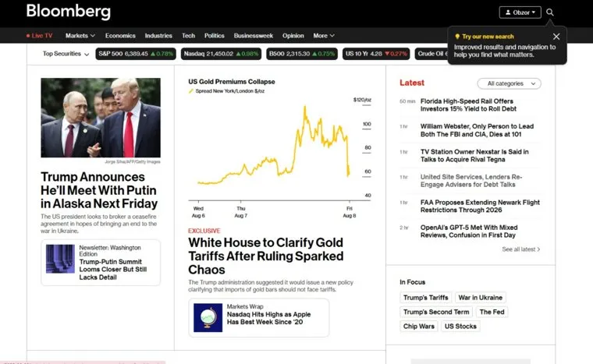593x364 pixels.
Task: Expand the More menu
Action: [324, 36]
